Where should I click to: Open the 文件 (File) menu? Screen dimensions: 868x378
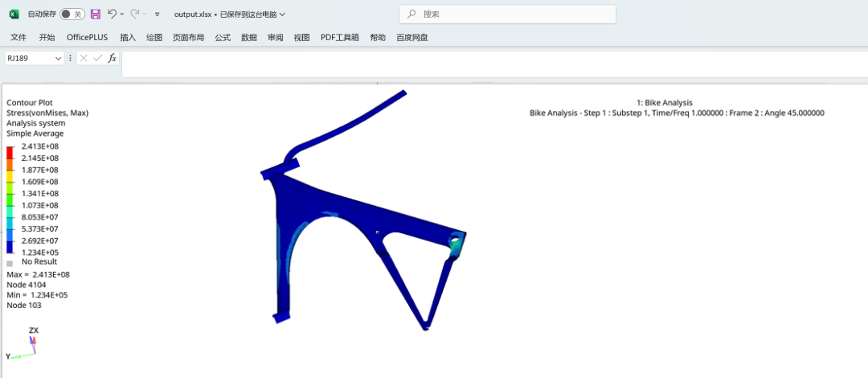tap(18, 38)
